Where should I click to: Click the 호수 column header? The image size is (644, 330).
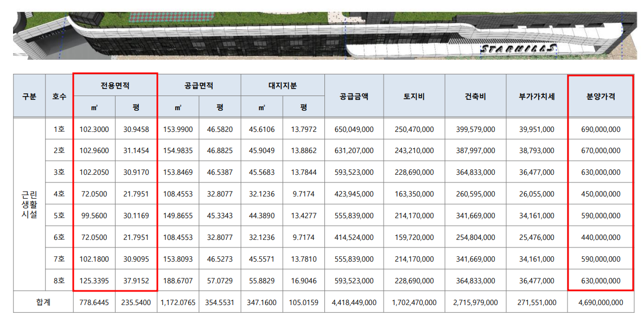click(59, 96)
